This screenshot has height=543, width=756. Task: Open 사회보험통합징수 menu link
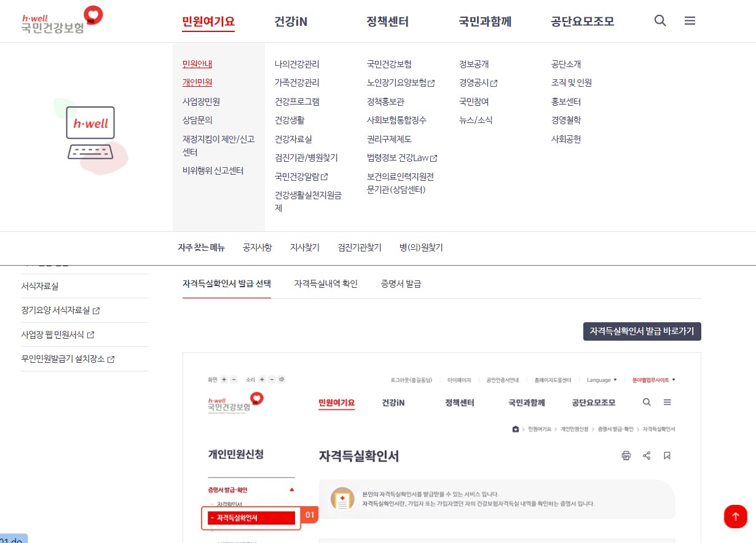pyautogui.click(x=396, y=120)
